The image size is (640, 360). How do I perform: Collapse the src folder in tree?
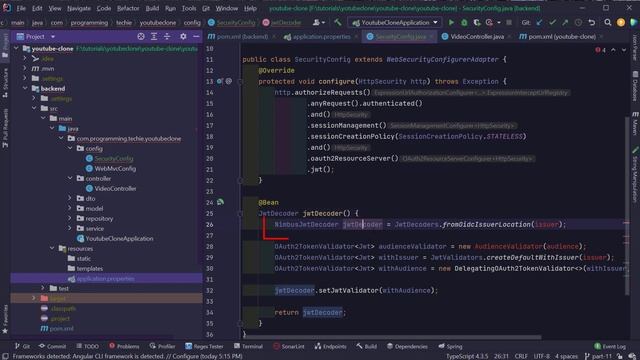(x=34, y=108)
